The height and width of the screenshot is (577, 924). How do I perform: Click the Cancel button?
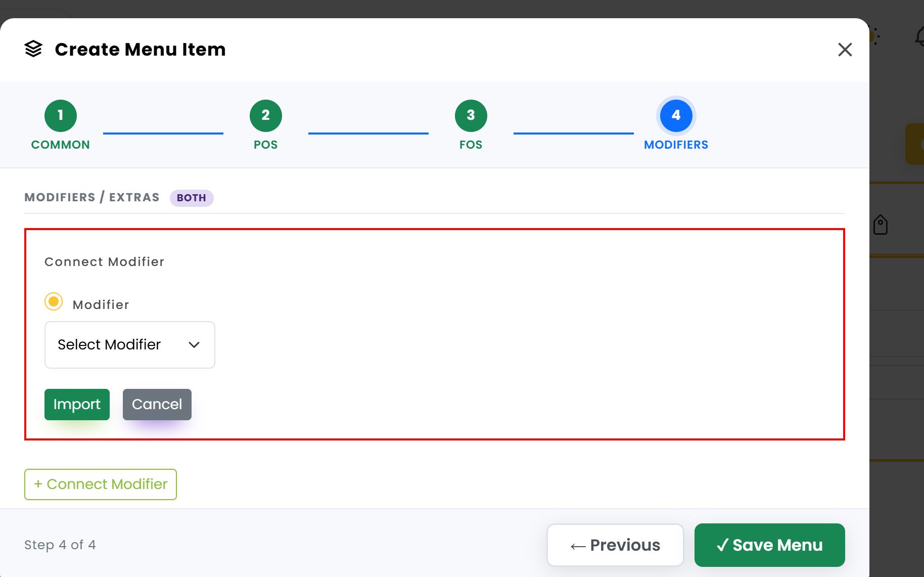[x=157, y=405]
